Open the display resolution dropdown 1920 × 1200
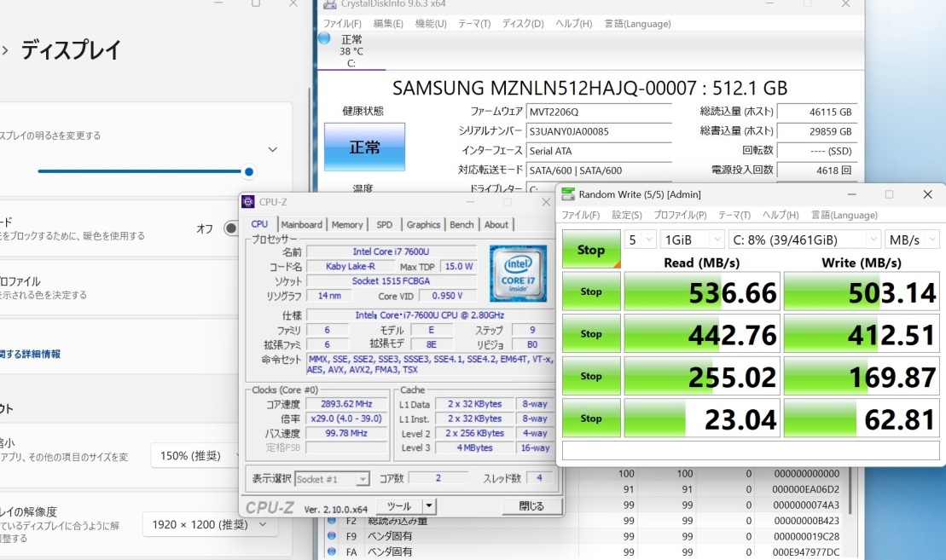This screenshot has width=946, height=560. (209, 524)
